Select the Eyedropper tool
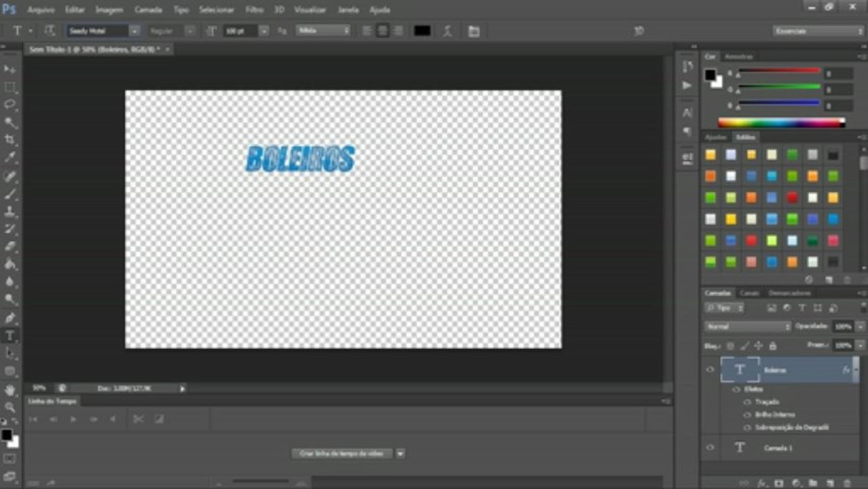Viewport: 868px width, 489px height. tap(10, 158)
